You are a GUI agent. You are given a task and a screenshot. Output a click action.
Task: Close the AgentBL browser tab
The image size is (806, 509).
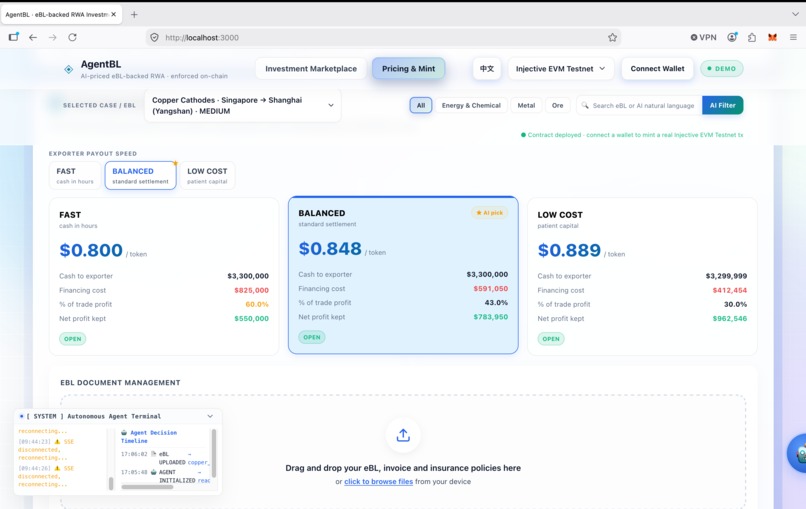click(114, 14)
